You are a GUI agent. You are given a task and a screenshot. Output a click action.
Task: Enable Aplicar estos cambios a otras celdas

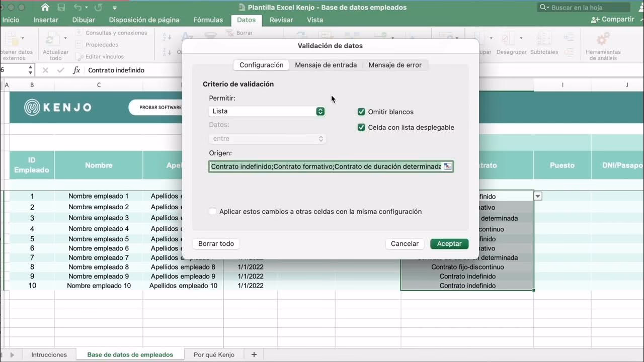(x=213, y=212)
